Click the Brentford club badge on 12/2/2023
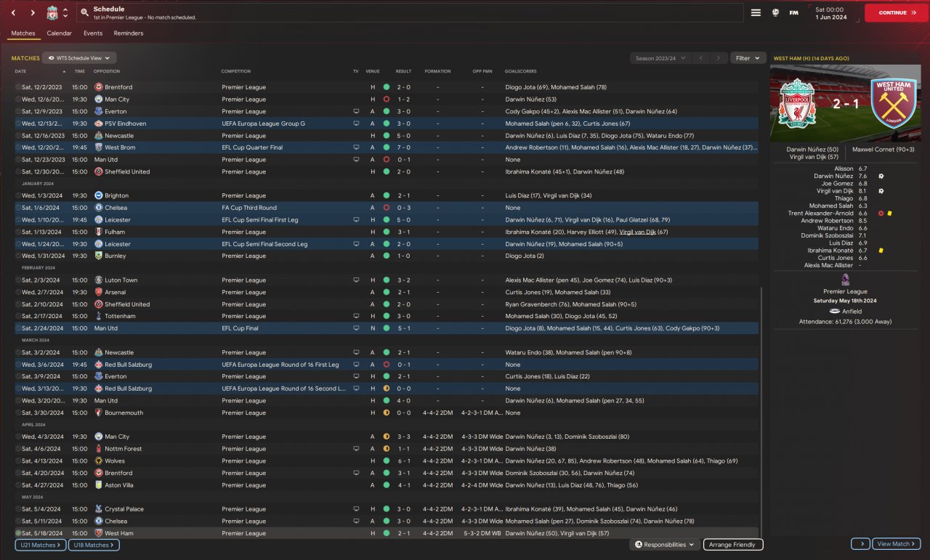 tap(98, 87)
